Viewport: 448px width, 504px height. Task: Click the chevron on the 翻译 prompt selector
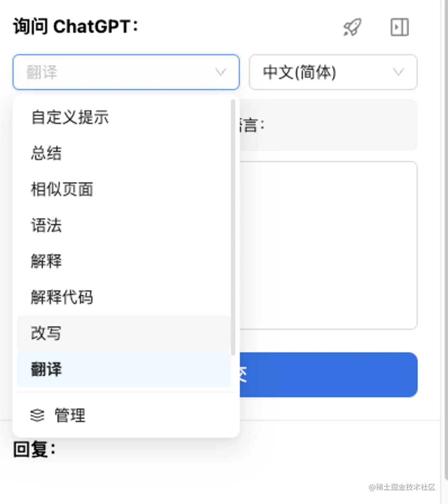pyautogui.click(x=220, y=72)
